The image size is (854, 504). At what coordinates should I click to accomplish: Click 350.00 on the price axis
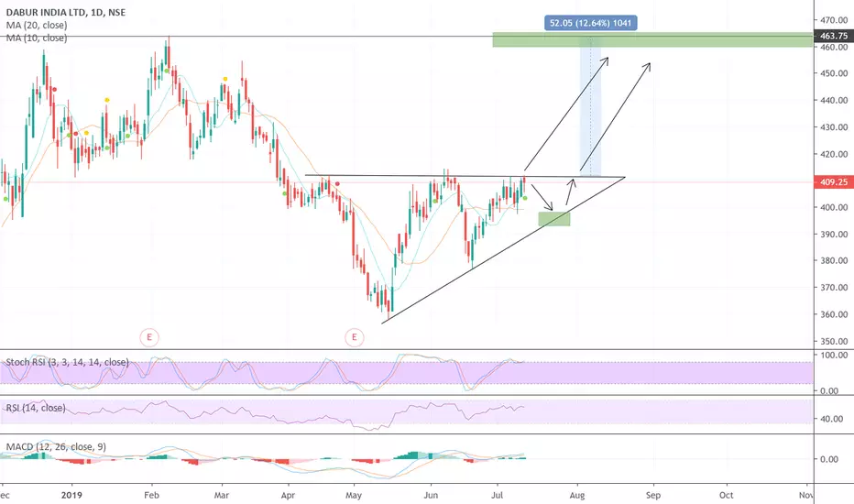pyautogui.click(x=833, y=342)
